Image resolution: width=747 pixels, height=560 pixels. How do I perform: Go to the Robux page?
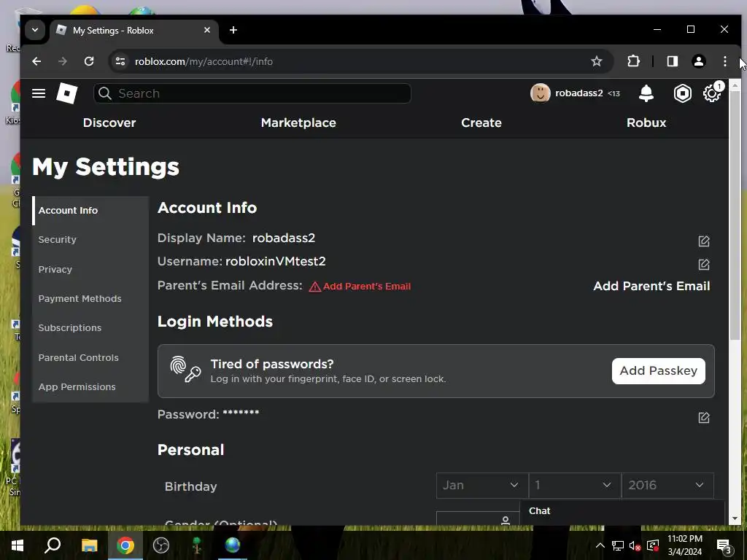coord(646,122)
